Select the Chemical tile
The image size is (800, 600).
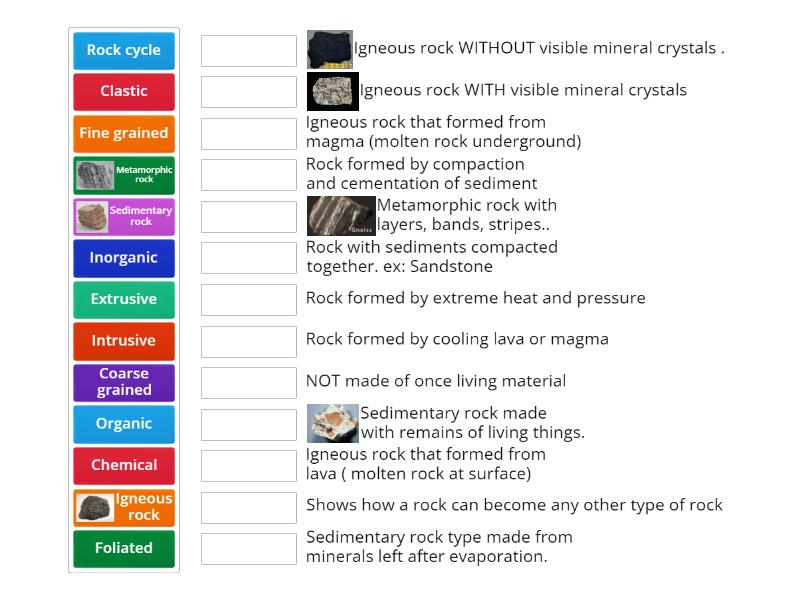coord(123,465)
